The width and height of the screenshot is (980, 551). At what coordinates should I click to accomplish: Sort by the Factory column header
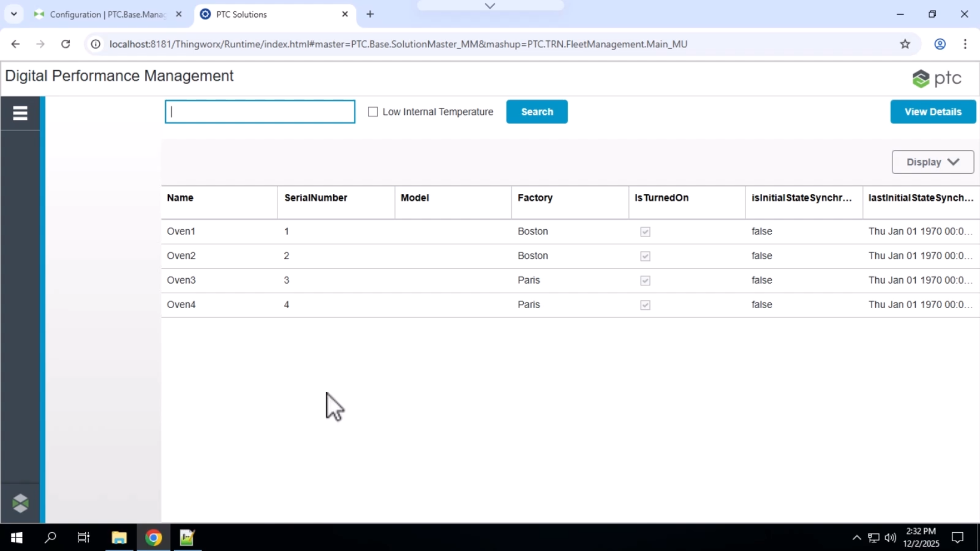coord(535,198)
